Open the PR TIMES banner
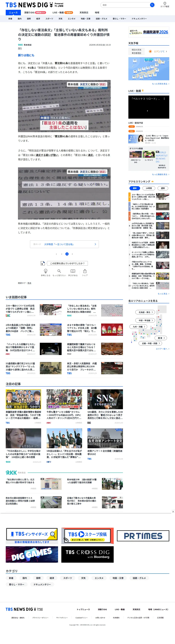Screen dimensions: 175x644 [x=143, y=536]
